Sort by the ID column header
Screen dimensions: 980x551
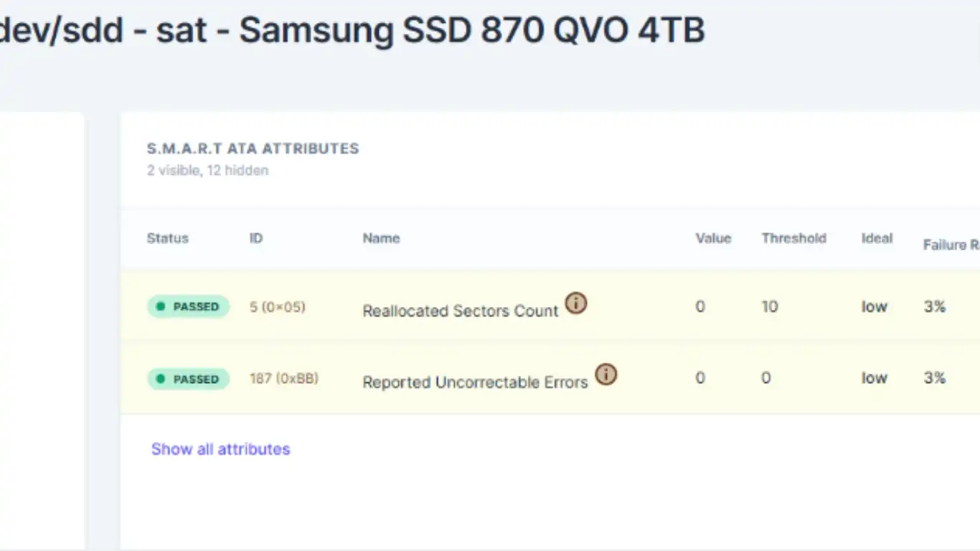pyautogui.click(x=256, y=238)
